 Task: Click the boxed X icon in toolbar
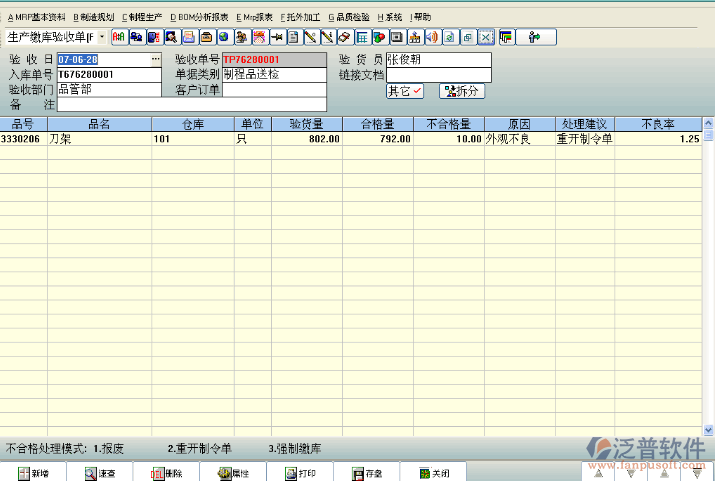485,37
